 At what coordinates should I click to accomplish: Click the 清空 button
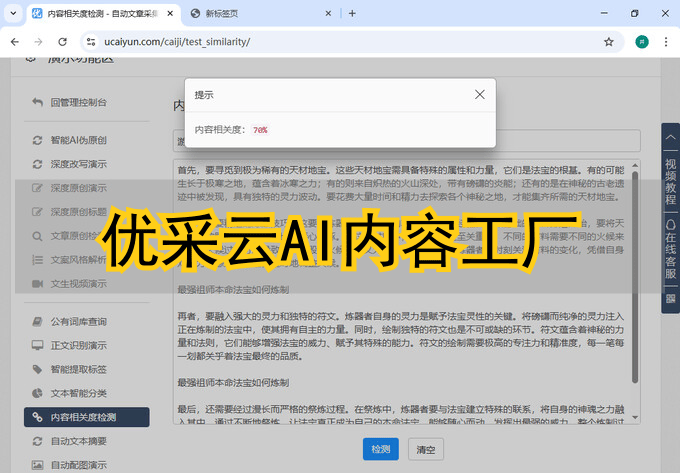click(425, 450)
